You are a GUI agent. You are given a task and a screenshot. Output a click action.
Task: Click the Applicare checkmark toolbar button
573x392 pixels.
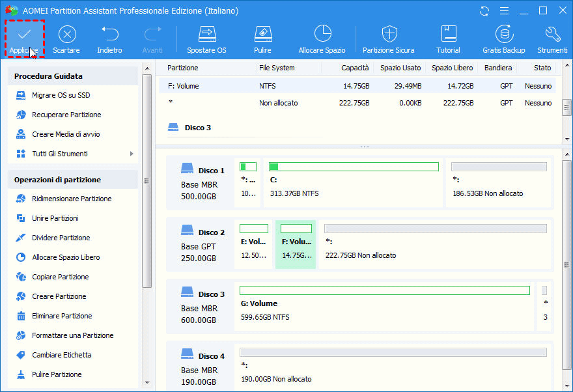pos(24,39)
